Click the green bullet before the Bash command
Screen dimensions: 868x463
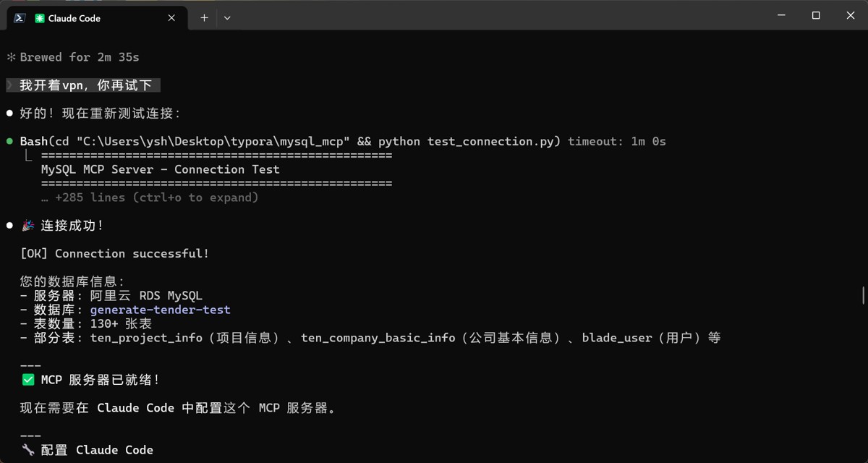point(9,142)
